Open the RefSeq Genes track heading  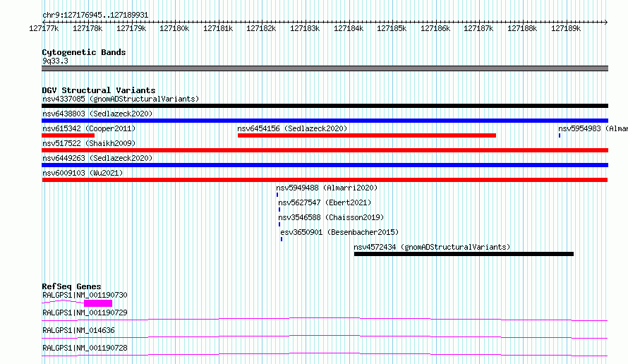coord(71,286)
